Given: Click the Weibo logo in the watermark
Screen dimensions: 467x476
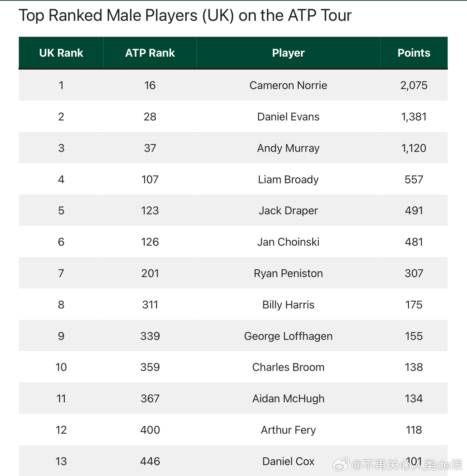Looking at the screenshot, I should pos(341,464).
